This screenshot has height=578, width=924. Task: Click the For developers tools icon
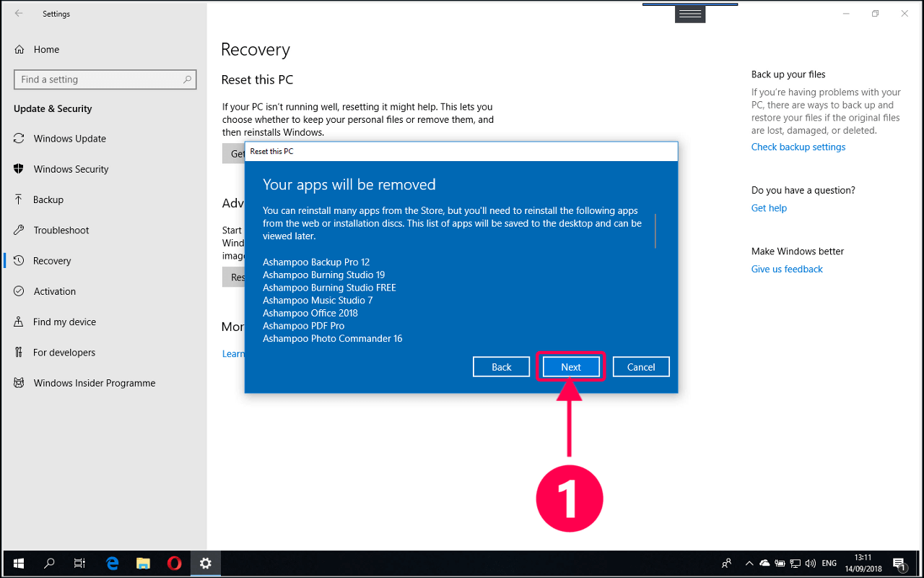coord(19,353)
